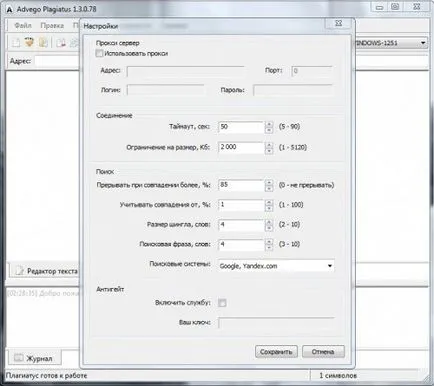Viewport: 434px width, 386px height.
Task: Click status text Плагиатус готов к работе
Action: point(46,376)
